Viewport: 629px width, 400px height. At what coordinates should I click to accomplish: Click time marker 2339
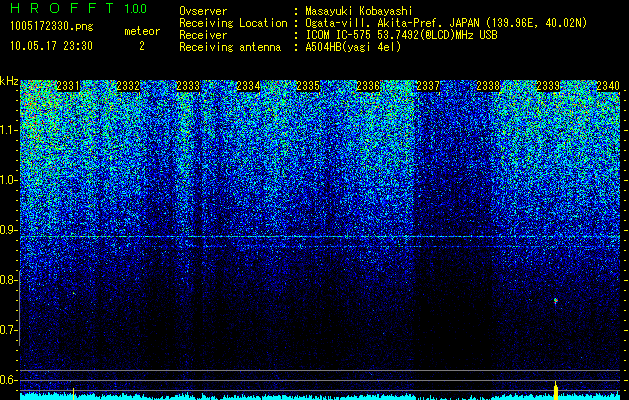pos(548,86)
